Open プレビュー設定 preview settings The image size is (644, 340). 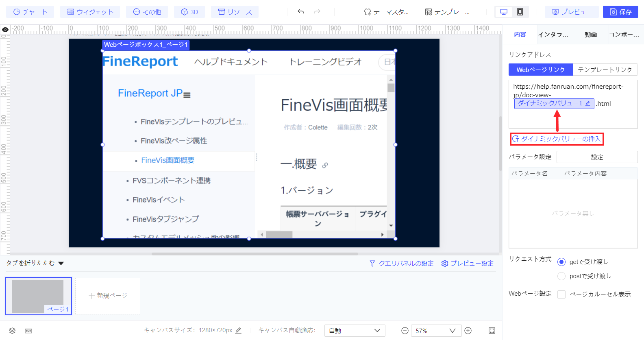[x=467, y=264]
